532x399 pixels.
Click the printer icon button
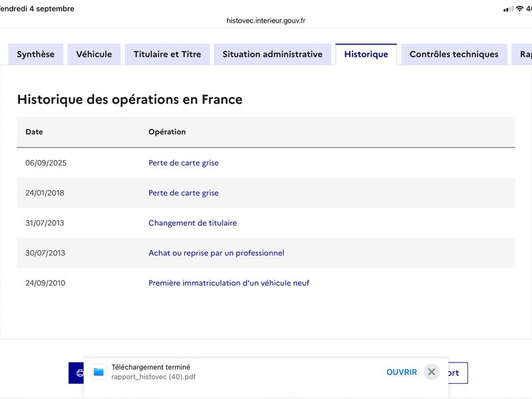(76, 373)
